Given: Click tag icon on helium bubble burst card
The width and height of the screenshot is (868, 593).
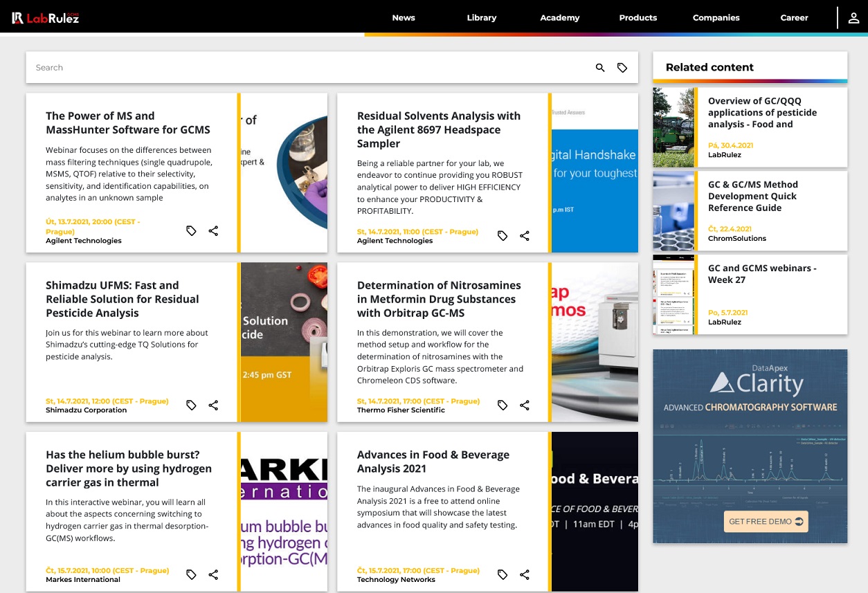Looking at the screenshot, I should (192, 575).
